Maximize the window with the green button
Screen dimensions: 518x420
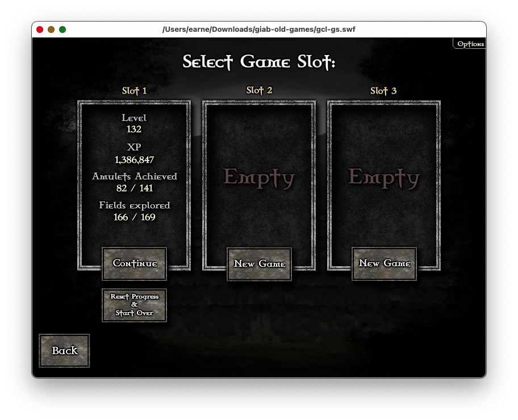(62, 30)
